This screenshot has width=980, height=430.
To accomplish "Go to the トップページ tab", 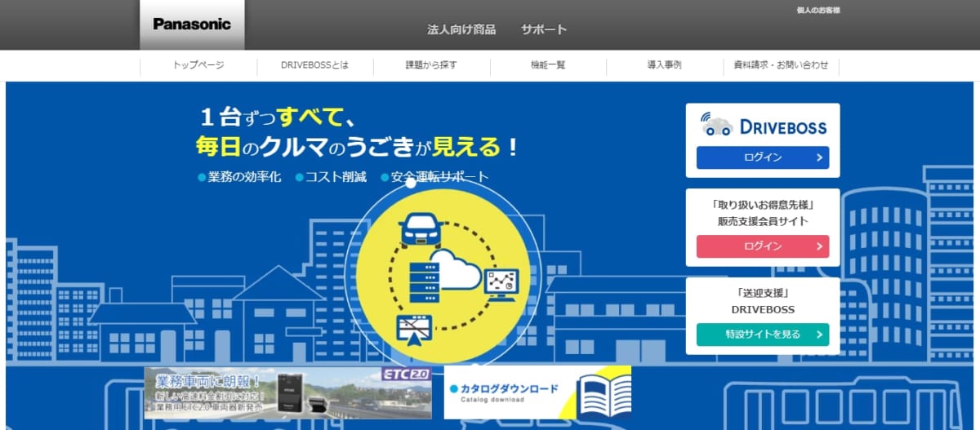I will point(198,65).
